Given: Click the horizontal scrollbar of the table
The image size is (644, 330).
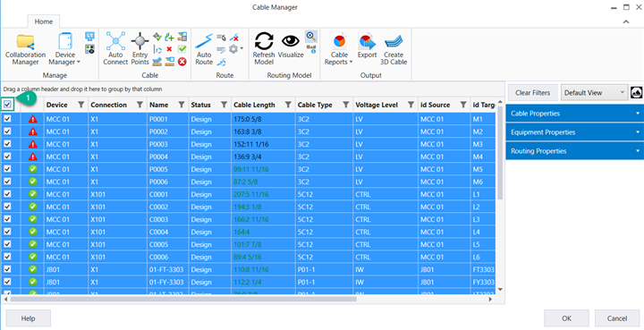Looking at the screenshot, I should coord(183,300).
